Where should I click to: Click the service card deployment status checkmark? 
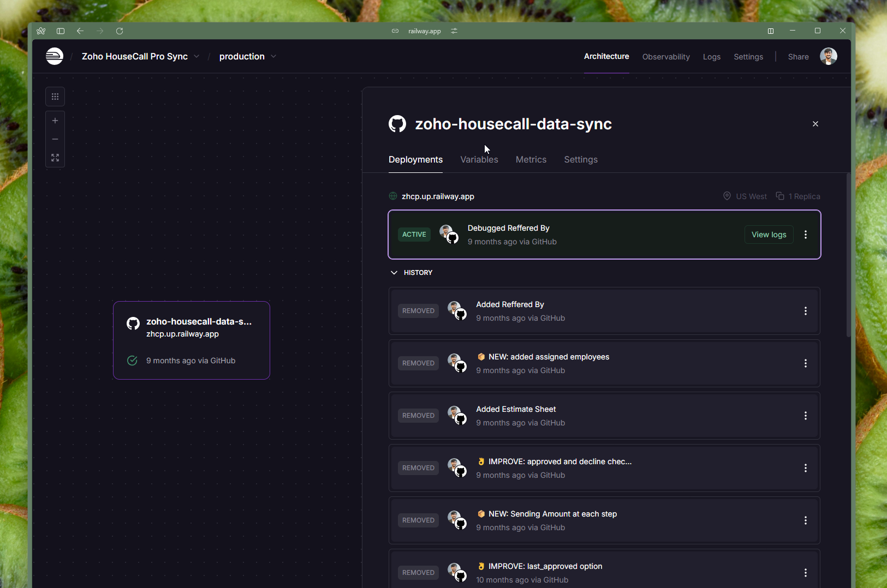click(x=132, y=361)
